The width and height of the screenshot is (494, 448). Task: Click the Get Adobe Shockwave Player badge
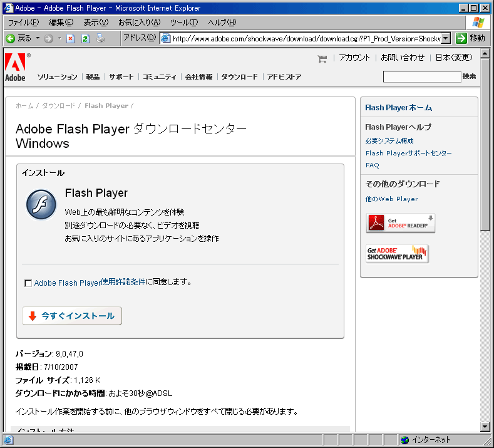[397, 254]
